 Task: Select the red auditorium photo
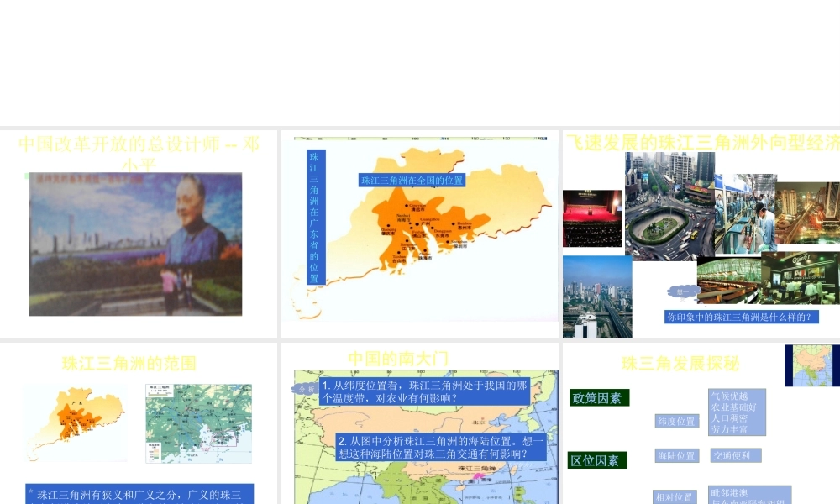[592, 218]
